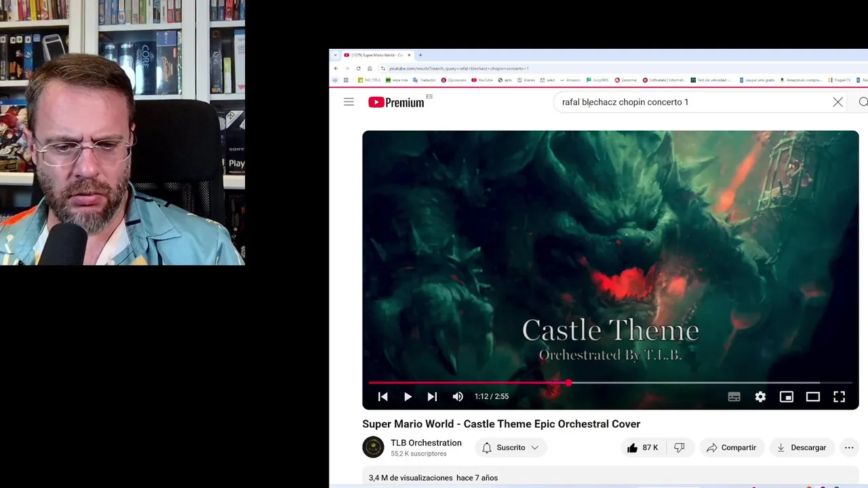
Task: Expand the Suscrito subscription dropdown
Action: (511, 447)
